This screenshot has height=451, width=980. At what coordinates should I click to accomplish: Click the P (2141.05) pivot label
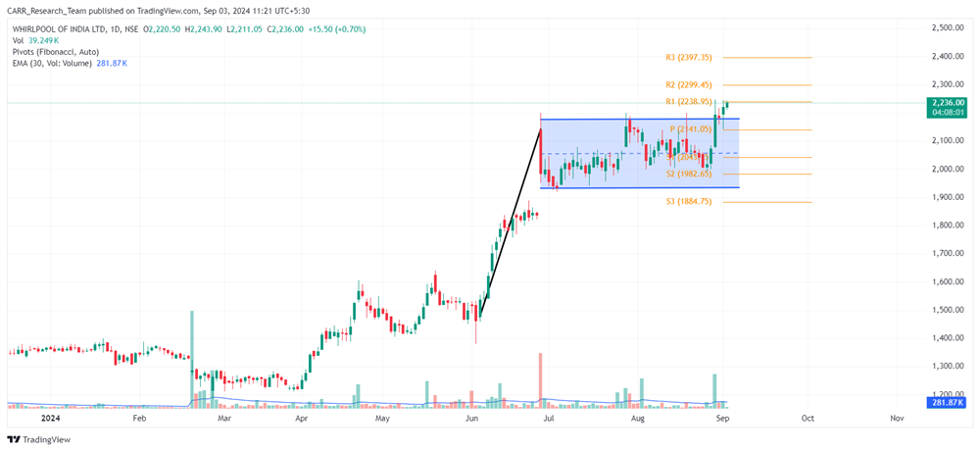point(691,128)
